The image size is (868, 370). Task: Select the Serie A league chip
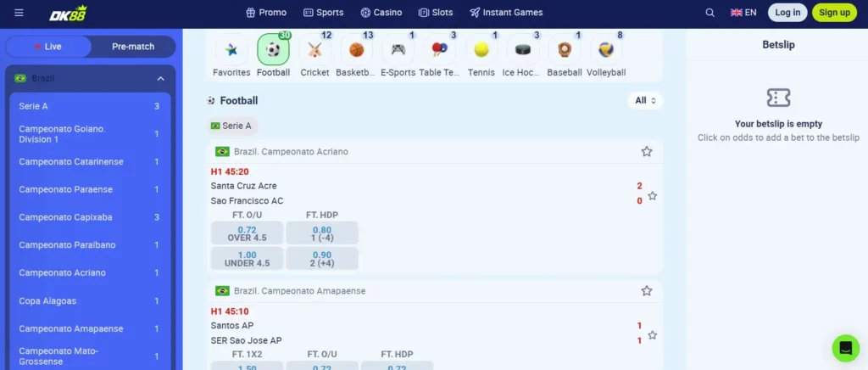point(232,126)
